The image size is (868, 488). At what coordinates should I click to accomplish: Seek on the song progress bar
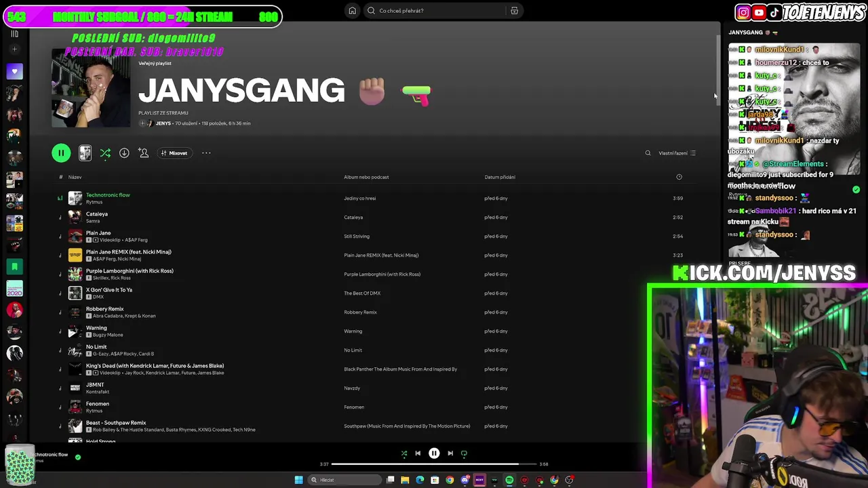434,464
